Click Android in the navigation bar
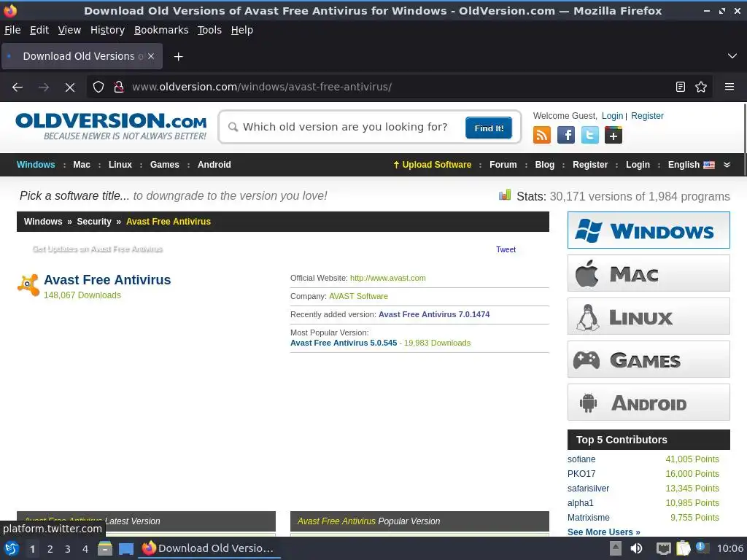 214,165
